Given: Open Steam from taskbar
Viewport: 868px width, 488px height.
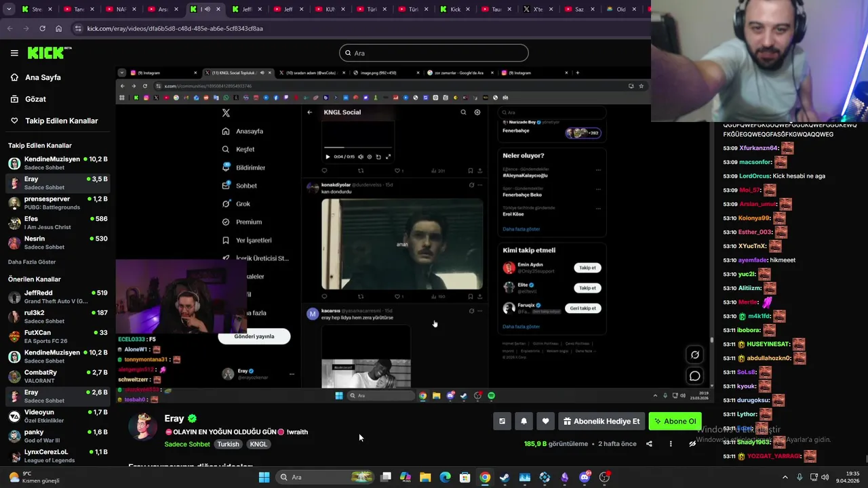Looking at the screenshot, I should click(x=505, y=477).
